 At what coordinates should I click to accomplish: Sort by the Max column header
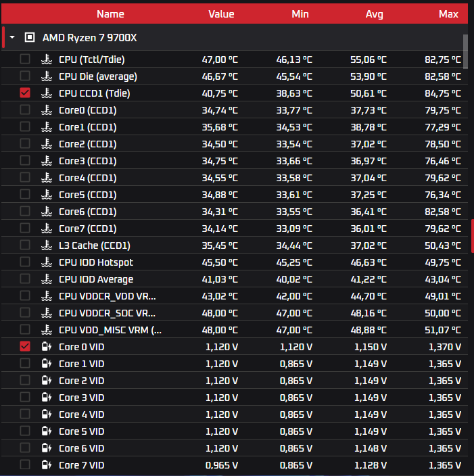(448, 14)
